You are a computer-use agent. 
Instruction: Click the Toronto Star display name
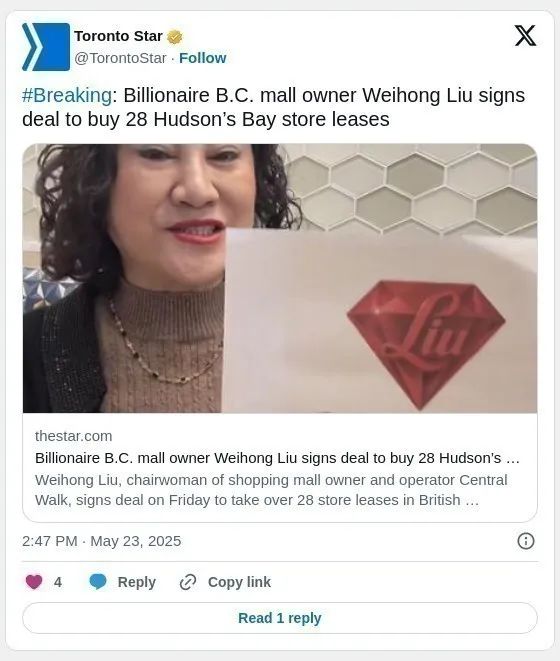(118, 37)
